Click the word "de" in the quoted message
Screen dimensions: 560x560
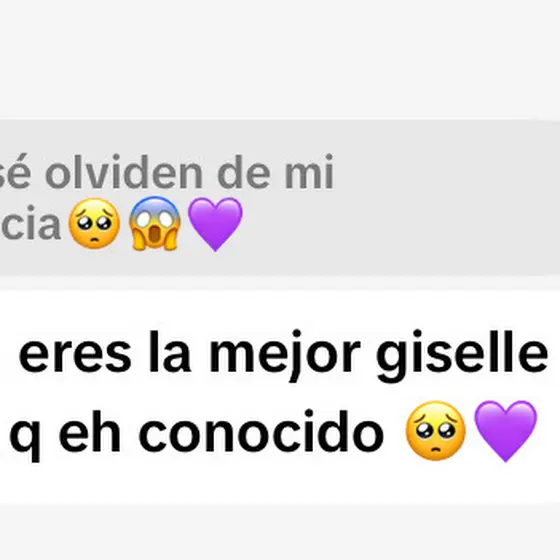244,172
